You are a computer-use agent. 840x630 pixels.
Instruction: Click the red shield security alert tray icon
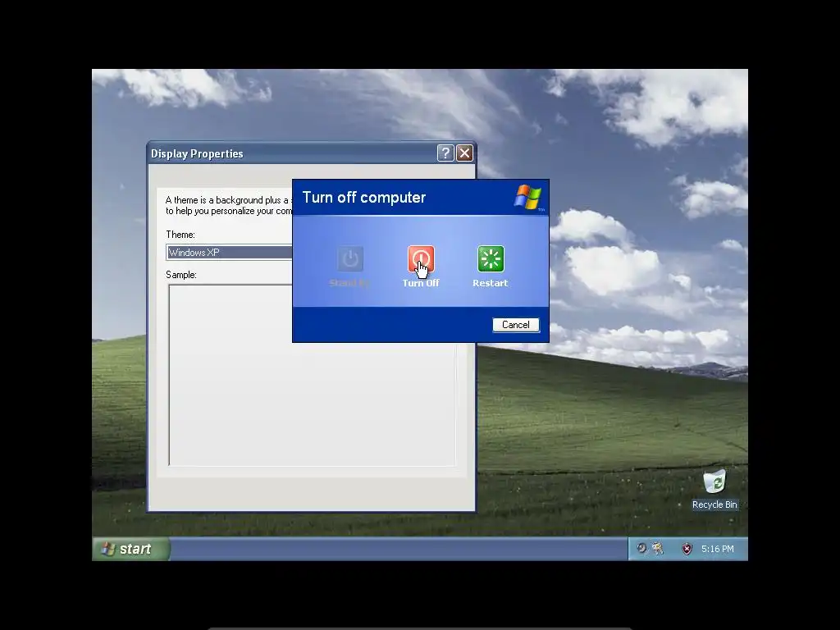coord(687,549)
